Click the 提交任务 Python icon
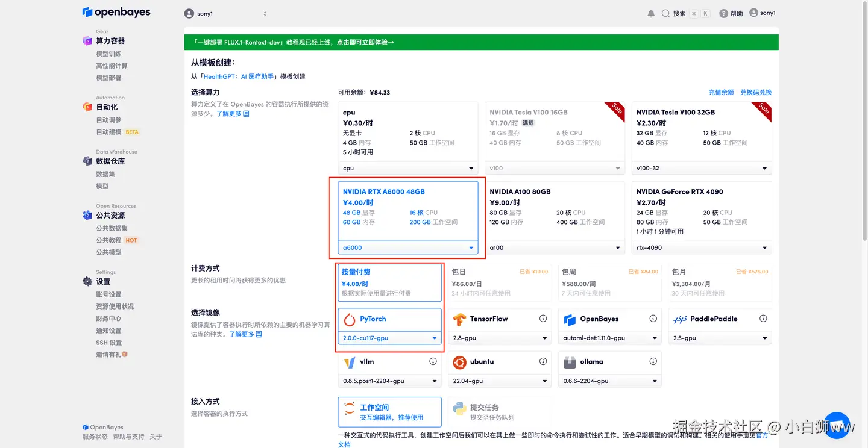 [x=459, y=409]
